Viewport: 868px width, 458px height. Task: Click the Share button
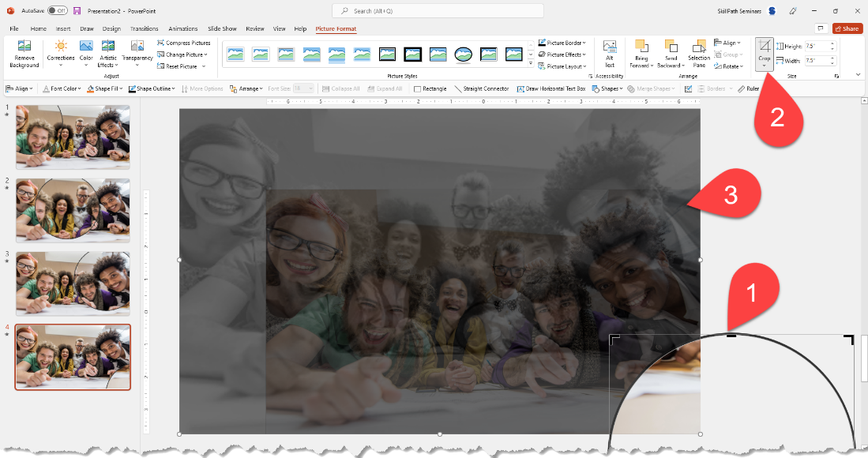click(847, 28)
